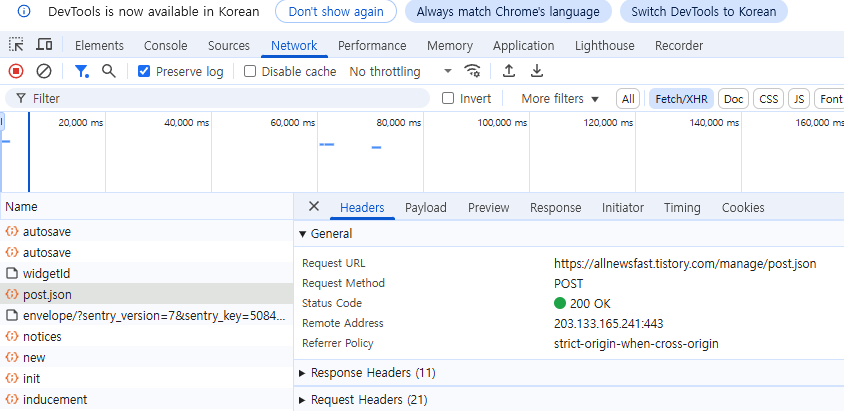Image resolution: width=844 pixels, height=411 pixels.
Task: Click Switch DevTools to Korean
Action: 704,12
